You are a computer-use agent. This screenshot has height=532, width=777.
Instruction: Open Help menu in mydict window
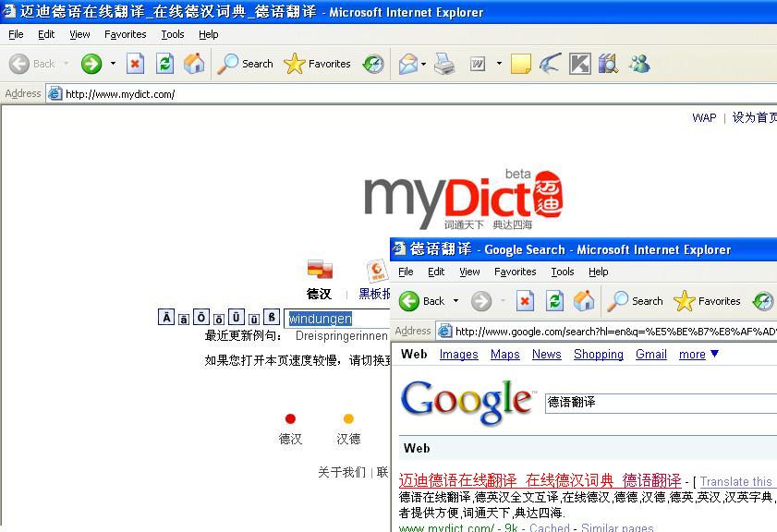coord(209,34)
